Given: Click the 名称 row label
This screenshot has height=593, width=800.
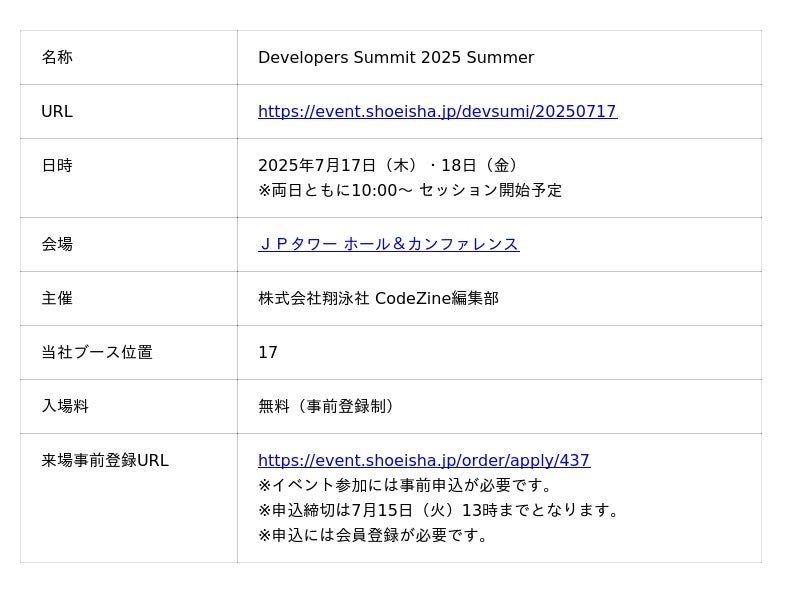Looking at the screenshot, I should pyautogui.click(x=57, y=58).
